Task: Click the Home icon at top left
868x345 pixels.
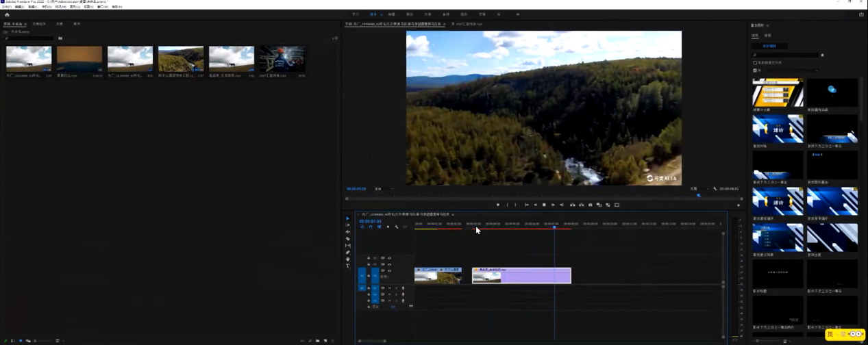Action: click(x=7, y=14)
